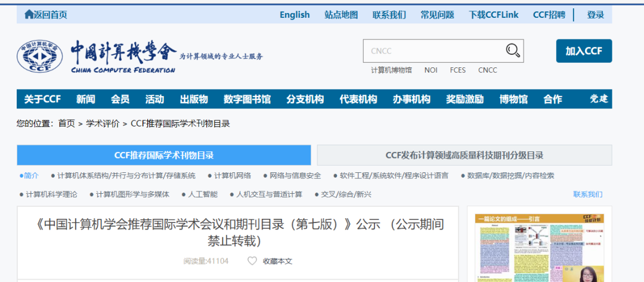Open 站点地图 link
The width and height of the screenshot is (644, 282).
pos(341,15)
